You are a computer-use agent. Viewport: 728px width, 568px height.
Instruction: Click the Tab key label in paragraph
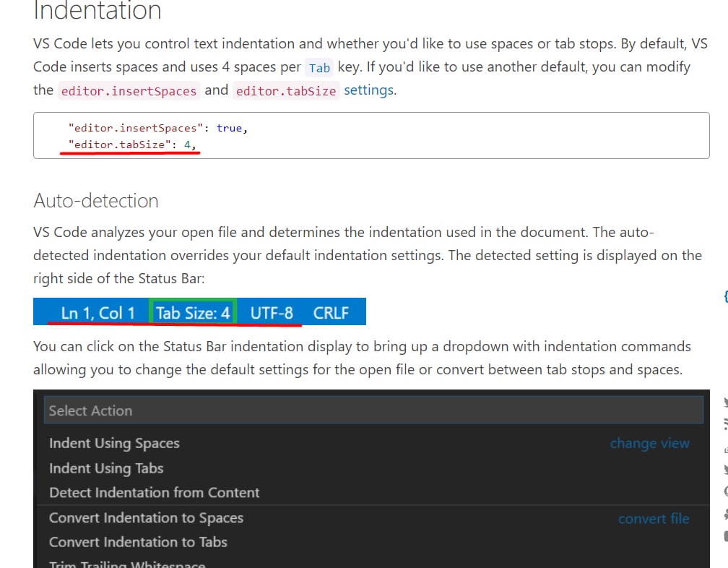click(319, 68)
